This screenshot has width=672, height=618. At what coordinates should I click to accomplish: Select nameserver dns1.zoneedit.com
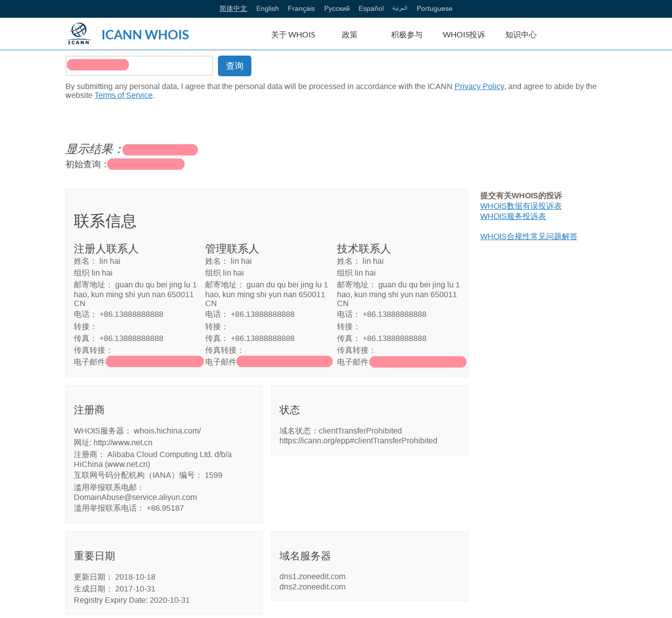pos(312,576)
